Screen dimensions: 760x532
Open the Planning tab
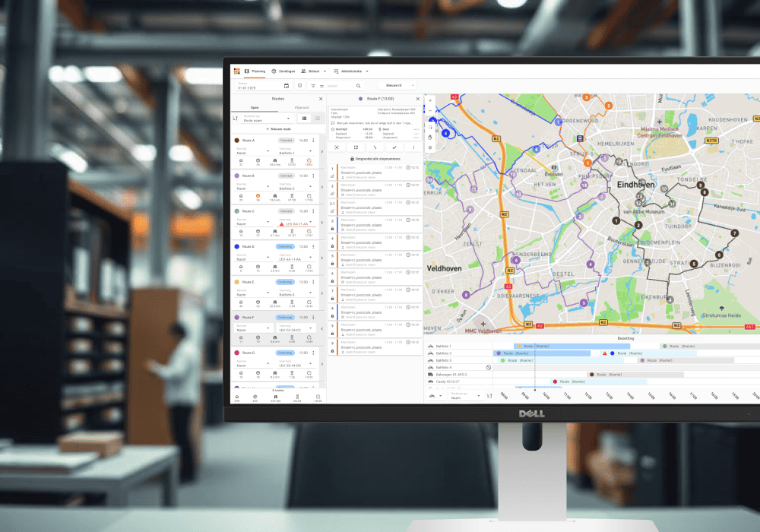pyautogui.click(x=255, y=71)
